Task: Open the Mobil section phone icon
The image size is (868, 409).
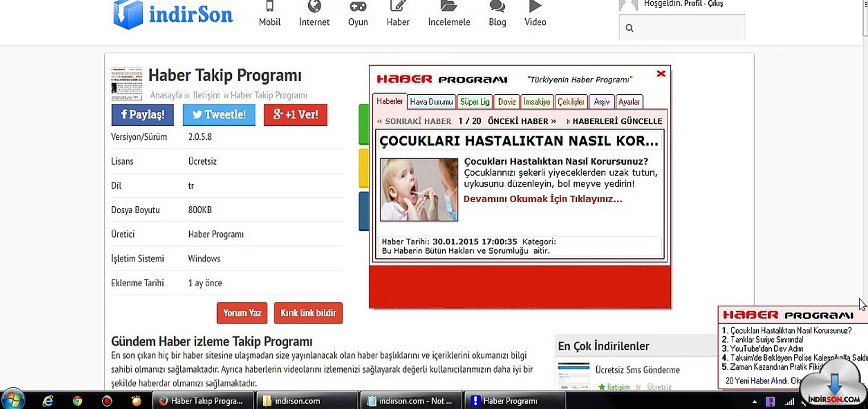Action: (x=269, y=6)
